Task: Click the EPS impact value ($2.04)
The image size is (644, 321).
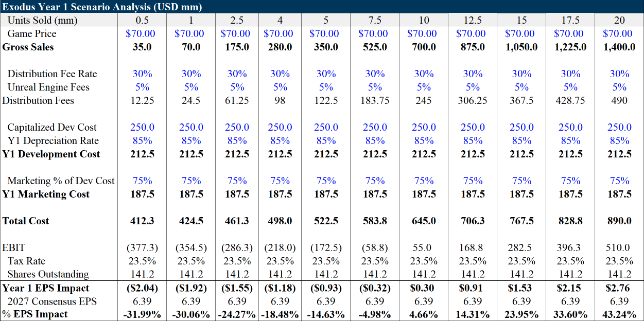Action: [142, 288]
